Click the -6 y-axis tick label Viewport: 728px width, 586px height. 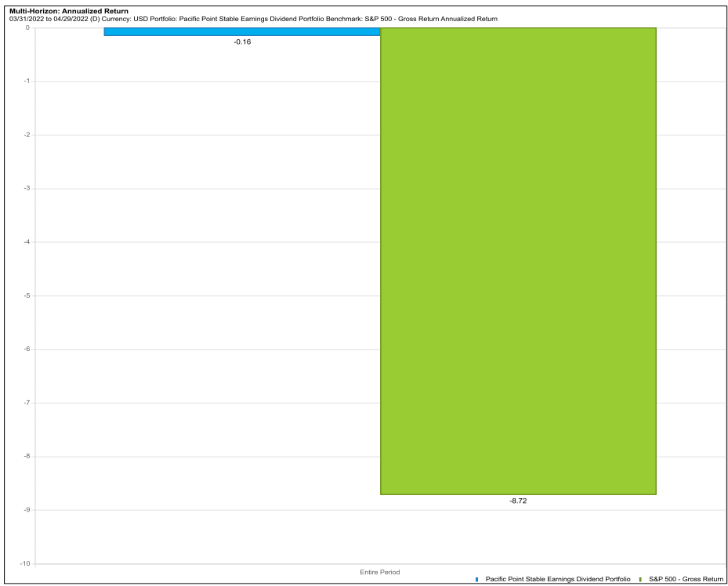tap(27, 349)
